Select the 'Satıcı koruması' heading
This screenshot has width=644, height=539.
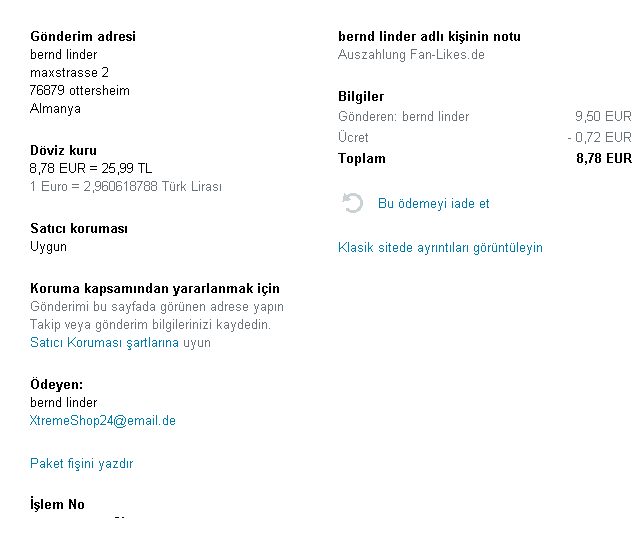point(79,229)
